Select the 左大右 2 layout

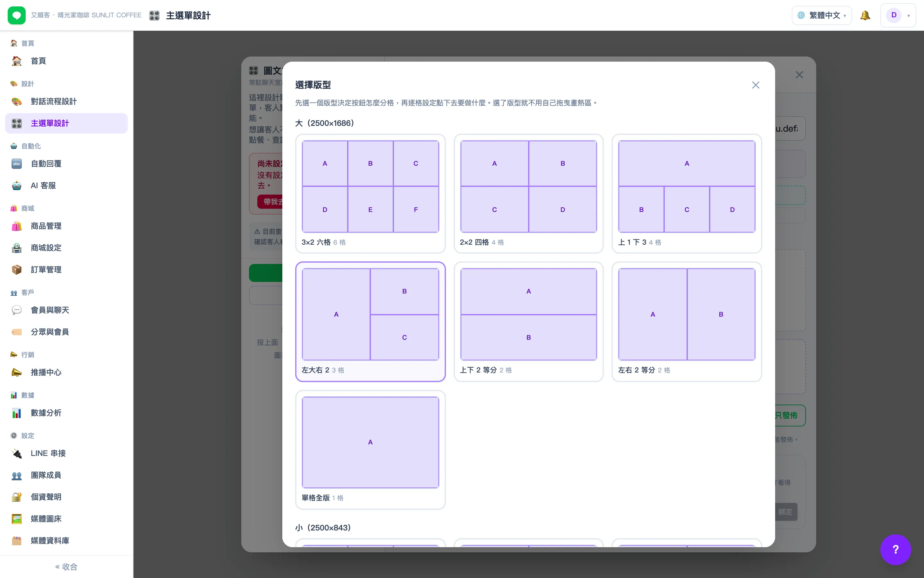coord(370,321)
